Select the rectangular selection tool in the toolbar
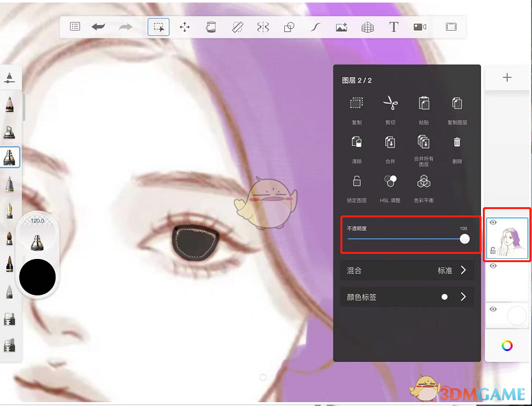The height and width of the screenshot is (406, 532). tap(158, 27)
